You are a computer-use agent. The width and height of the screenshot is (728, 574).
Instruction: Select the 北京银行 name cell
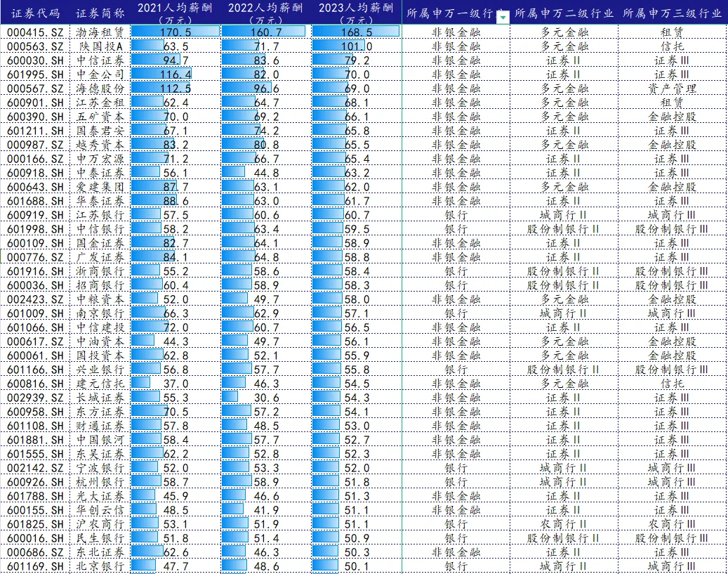click(100, 566)
